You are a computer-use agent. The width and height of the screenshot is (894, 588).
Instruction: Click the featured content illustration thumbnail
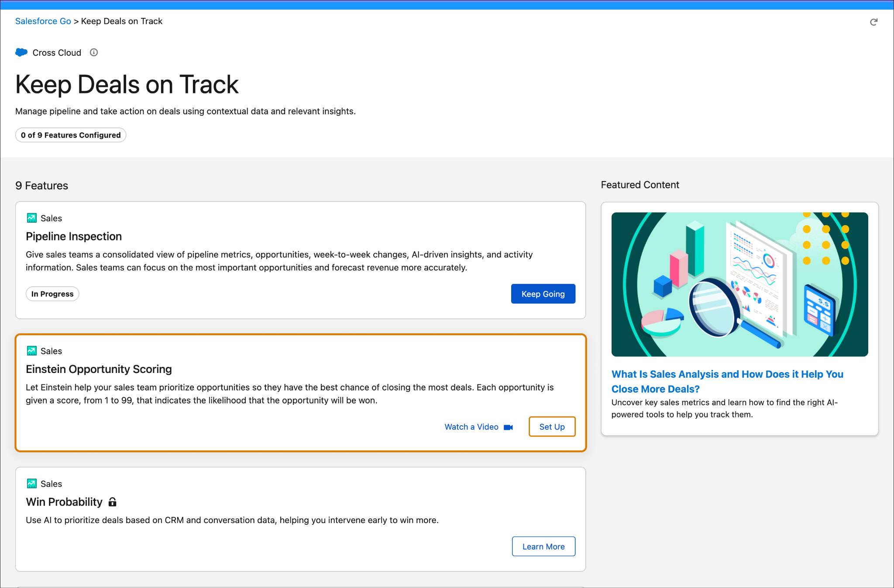(739, 284)
